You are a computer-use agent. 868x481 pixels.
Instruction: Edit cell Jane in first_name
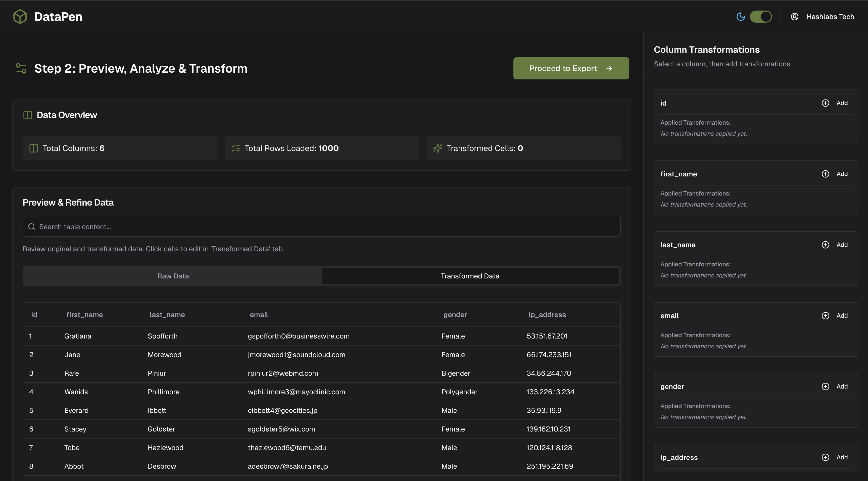click(x=72, y=355)
